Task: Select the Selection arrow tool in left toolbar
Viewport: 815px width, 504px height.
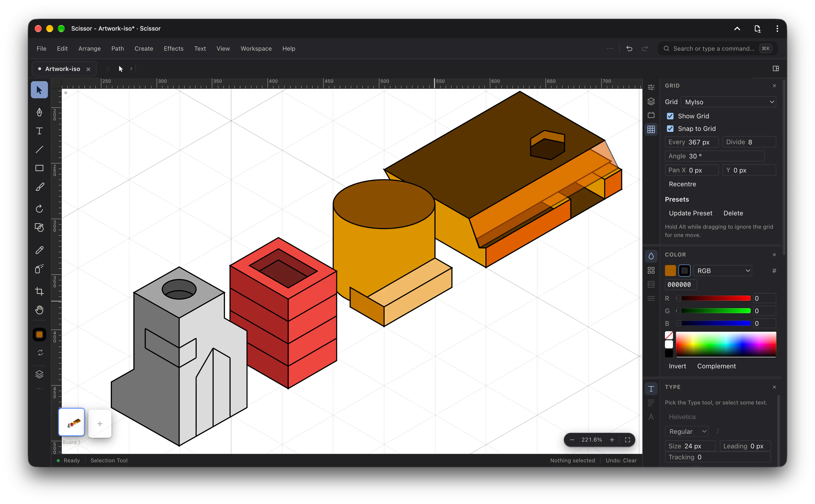Action: (x=39, y=90)
